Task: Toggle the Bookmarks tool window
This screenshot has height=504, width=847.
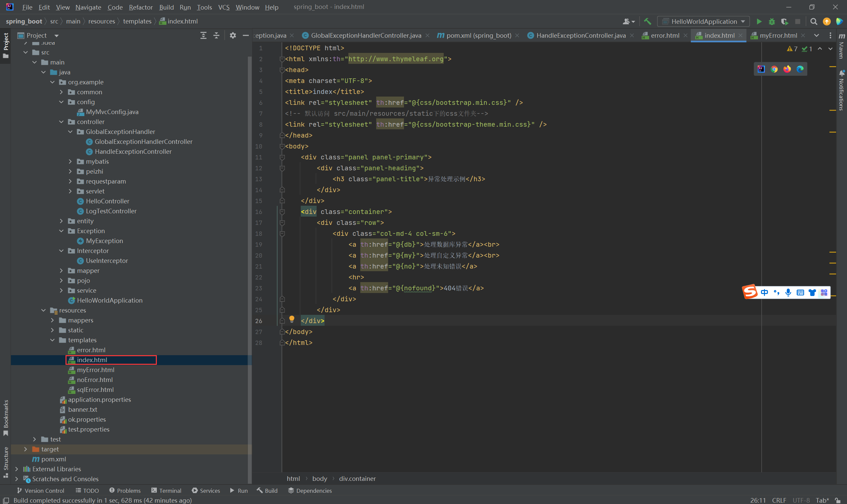Action: (6, 417)
